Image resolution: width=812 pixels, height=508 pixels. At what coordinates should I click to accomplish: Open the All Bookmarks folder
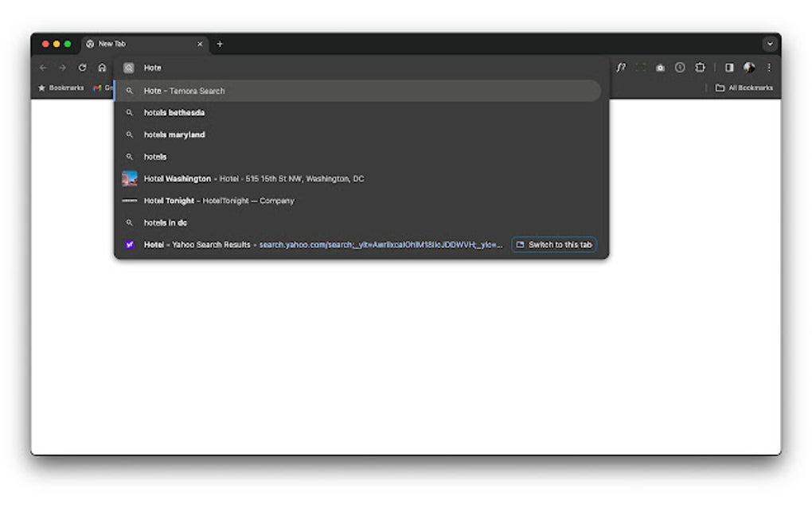pos(740,88)
